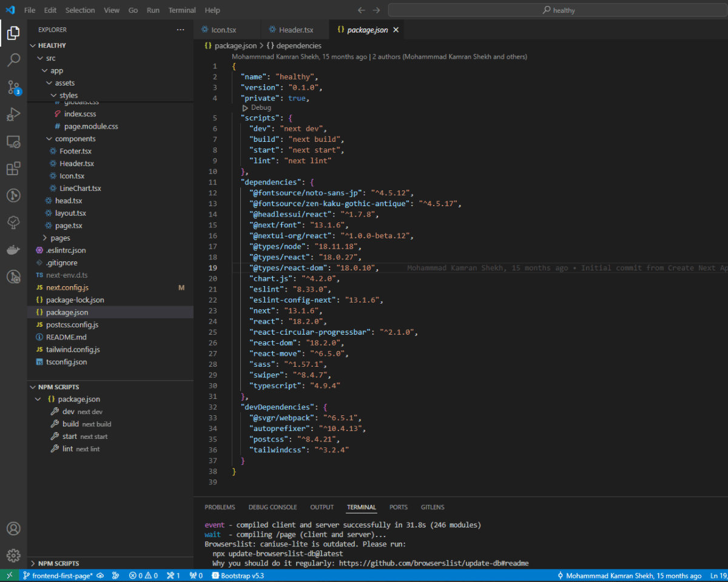Expand the bottom collapsed NPM SCRIPTS section
The image size is (728, 582).
(x=58, y=563)
